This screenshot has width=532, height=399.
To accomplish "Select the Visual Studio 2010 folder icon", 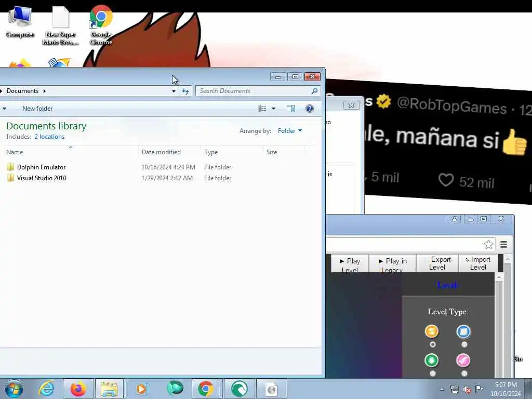I will tap(10, 178).
